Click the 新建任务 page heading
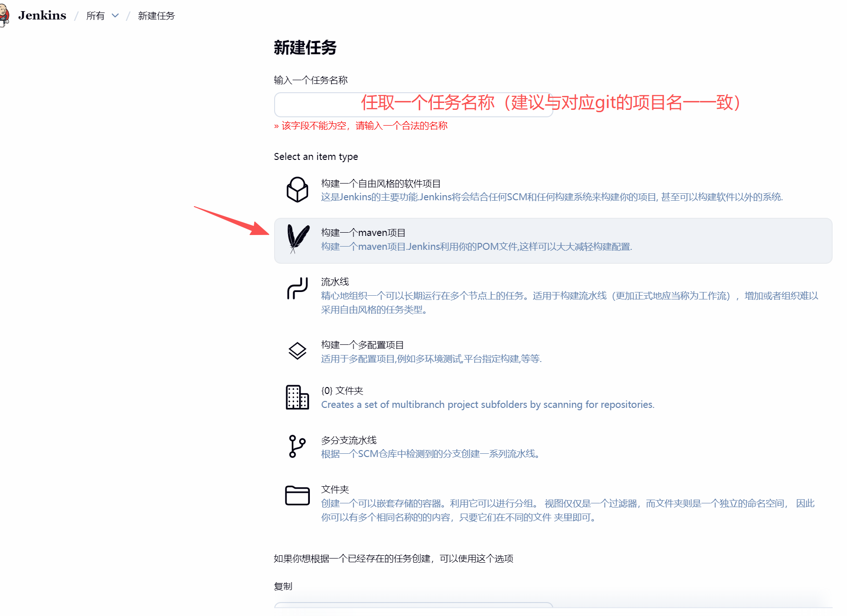The height and width of the screenshot is (616, 847). [x=305, y=47]
